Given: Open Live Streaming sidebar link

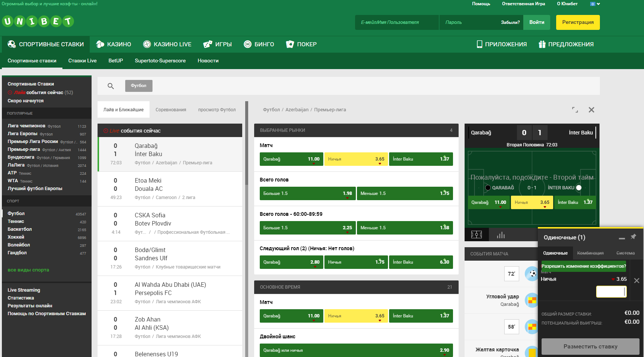Looking at the screenshot, I should coord(24,290).
